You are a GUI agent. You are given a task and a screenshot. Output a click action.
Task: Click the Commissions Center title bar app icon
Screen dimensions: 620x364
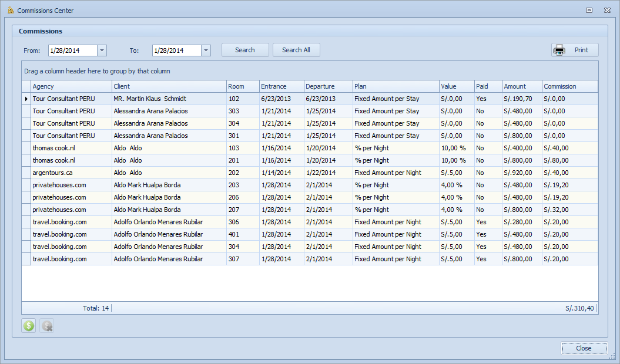pos(10,11)
